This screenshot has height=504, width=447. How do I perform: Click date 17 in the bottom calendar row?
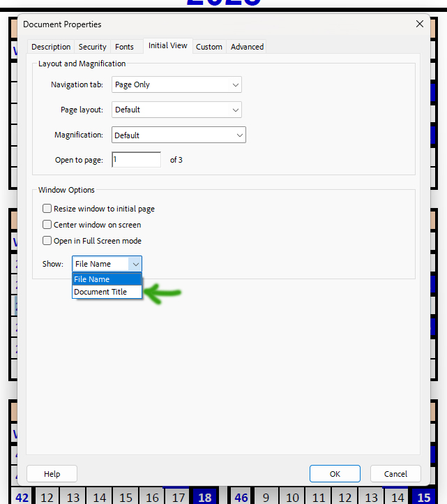coord(179,497)
